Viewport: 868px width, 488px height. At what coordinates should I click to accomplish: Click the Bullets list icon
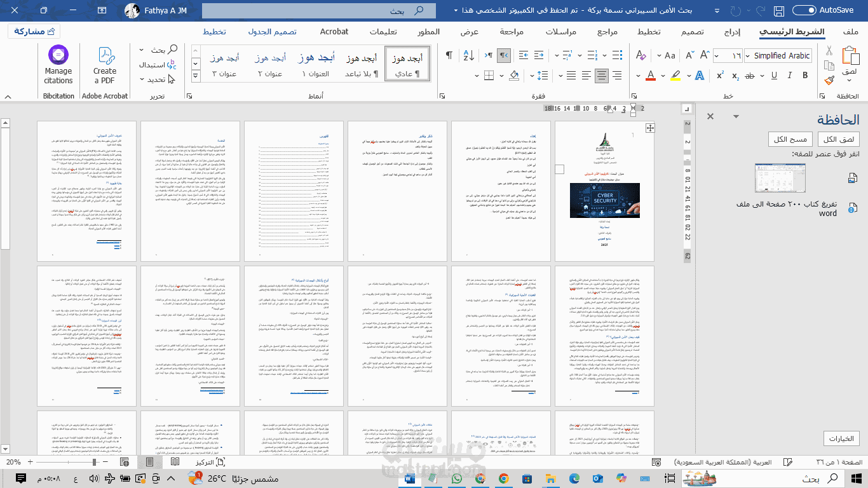tap(616, 55)
